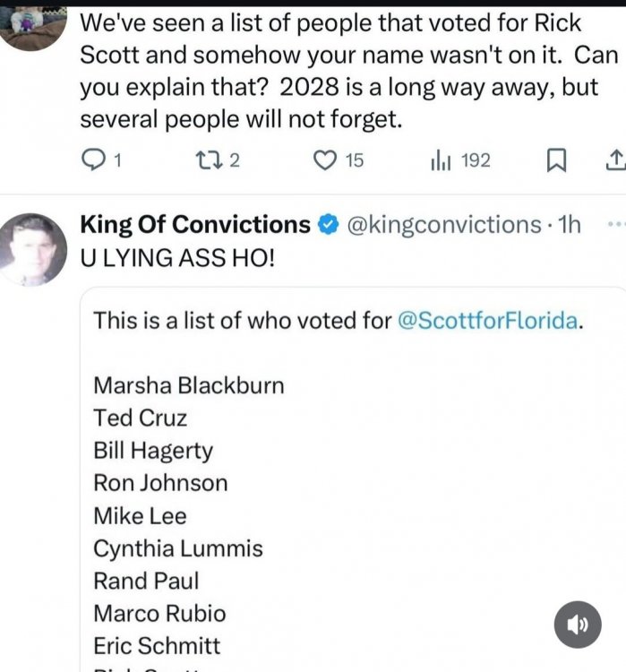Bookmark the Rick Scott tweet
Viewport: 626px width, 672px height.
556,160
